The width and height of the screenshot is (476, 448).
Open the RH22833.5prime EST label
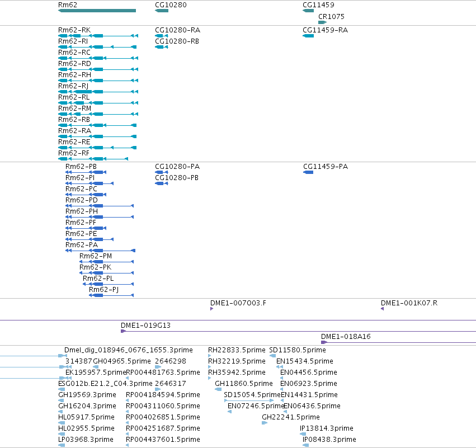[x=237, y=350]
